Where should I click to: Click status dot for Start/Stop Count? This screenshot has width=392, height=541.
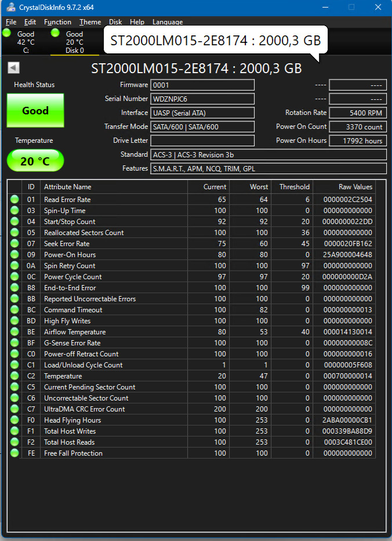tap(14, 222)
